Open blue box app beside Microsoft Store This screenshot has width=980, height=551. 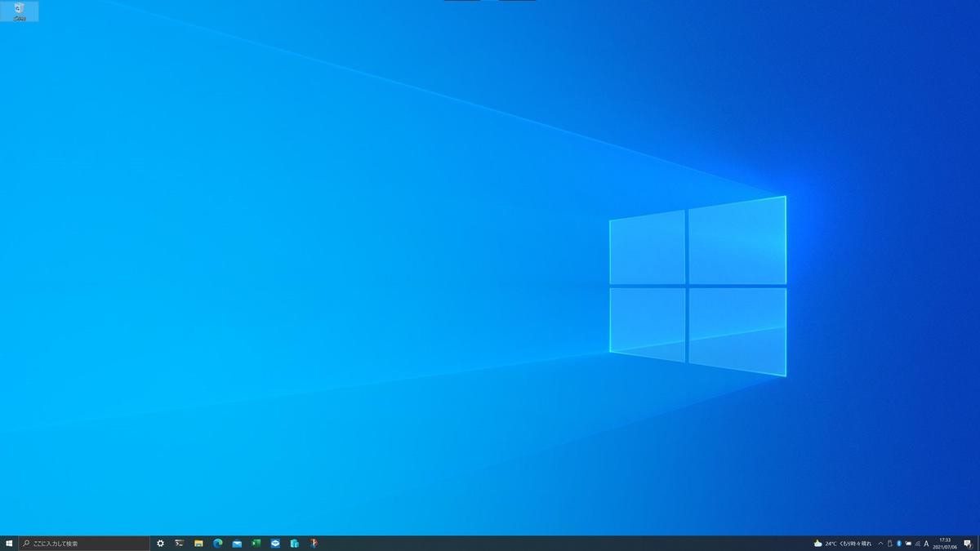[x=275, y=543]
